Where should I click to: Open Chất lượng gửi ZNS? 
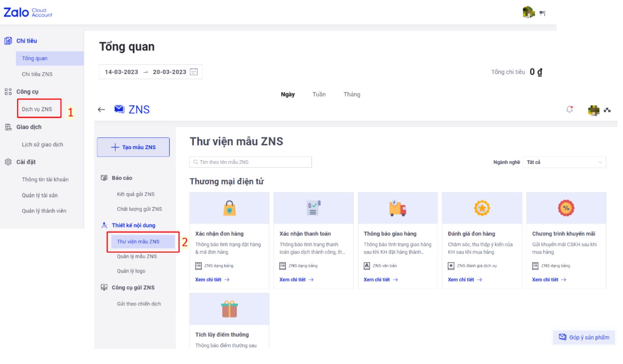click(x=139, y=209)
